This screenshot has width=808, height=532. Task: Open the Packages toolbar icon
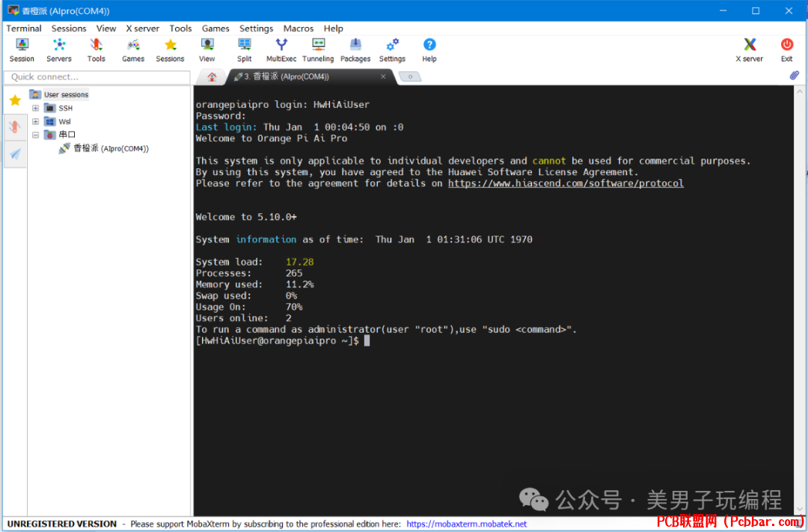(x=355, y=51)
